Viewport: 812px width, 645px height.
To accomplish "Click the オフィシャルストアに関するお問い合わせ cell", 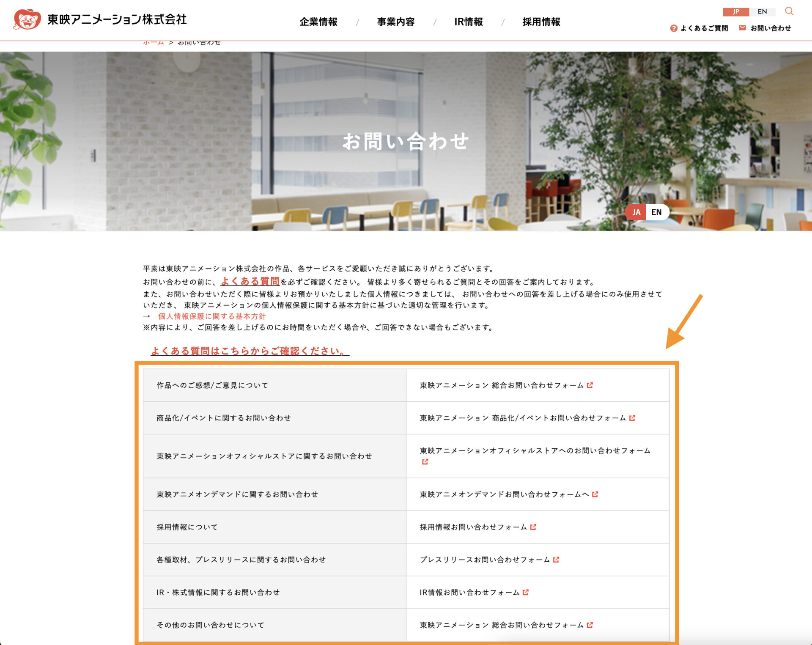I will 274,456.
